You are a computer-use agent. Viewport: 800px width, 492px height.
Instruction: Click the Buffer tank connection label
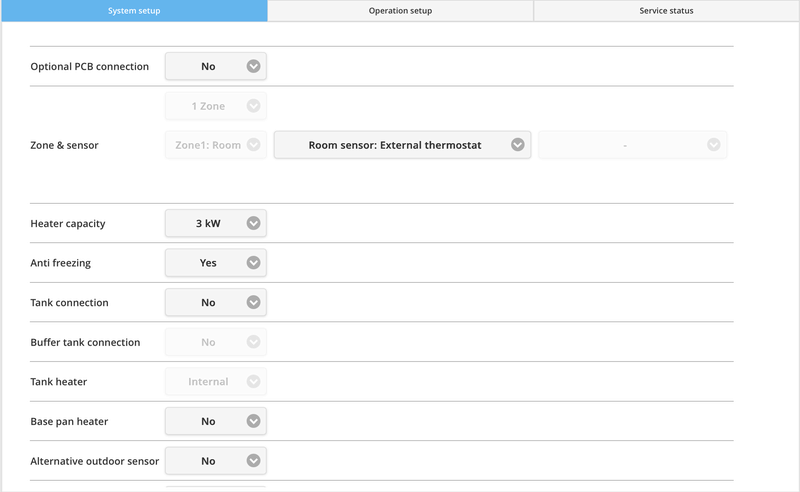click(x=85, y=342)
